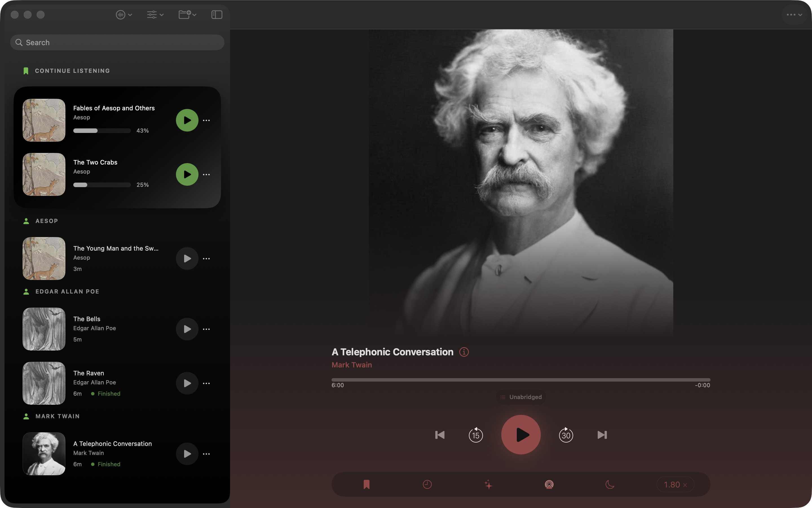Open the audio waveform dropdown in toolbar
The height and width of the screenshot is (508, 812).
click(124, 15)
